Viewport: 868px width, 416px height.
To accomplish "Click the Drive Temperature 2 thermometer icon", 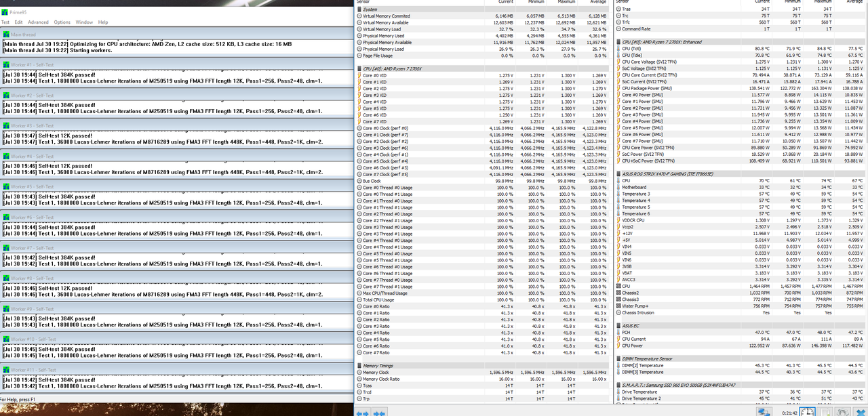I will click(618, 398).
